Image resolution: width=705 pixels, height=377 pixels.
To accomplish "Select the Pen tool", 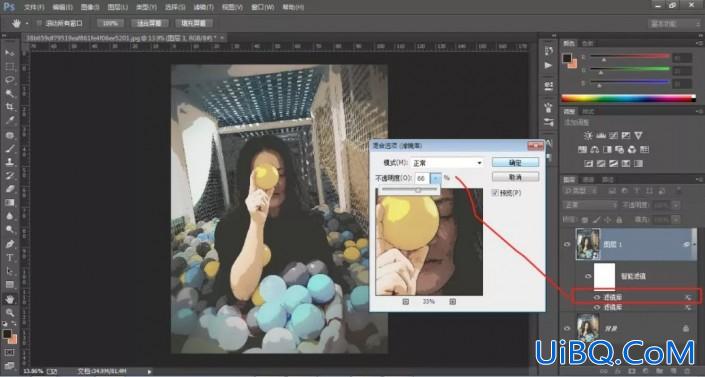I will click(9, 244).
